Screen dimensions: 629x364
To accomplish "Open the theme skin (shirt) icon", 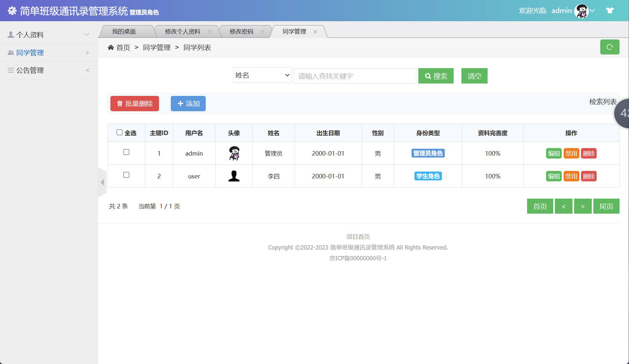I will [x=610, y=10].
